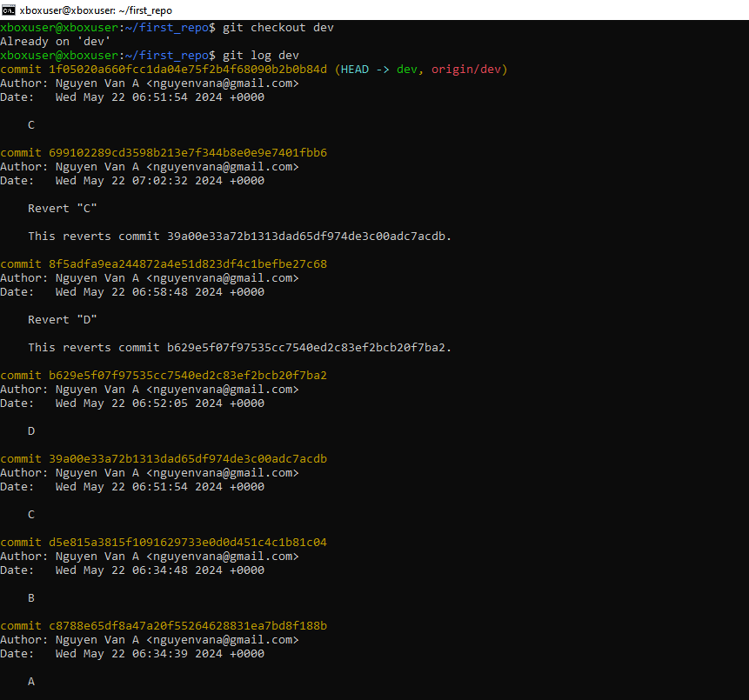The image size is (749, 700).
Task: Click the typed command "git log dev"
Action: pyautogui.click(x=260, y=56)
